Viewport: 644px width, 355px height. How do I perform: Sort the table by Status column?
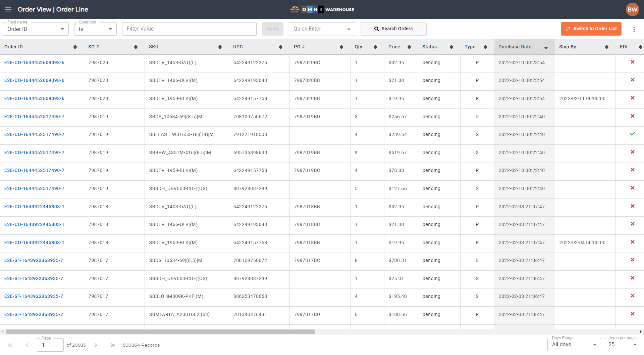451,47
